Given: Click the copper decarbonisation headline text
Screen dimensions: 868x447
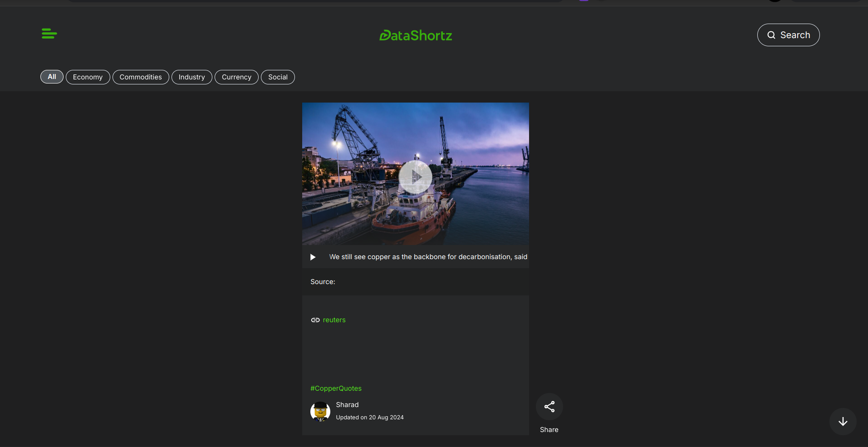Looking at the screenshot, I should (428, 257).
